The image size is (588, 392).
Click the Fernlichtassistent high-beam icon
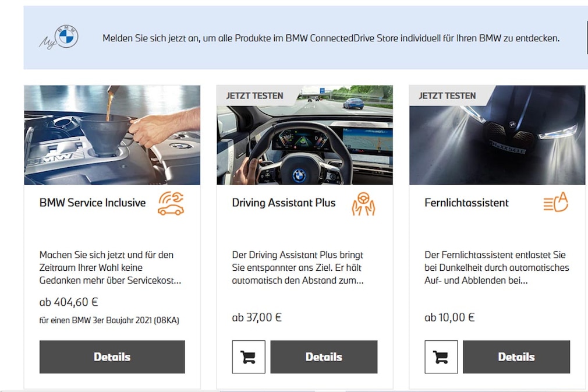tap(556, 202)
